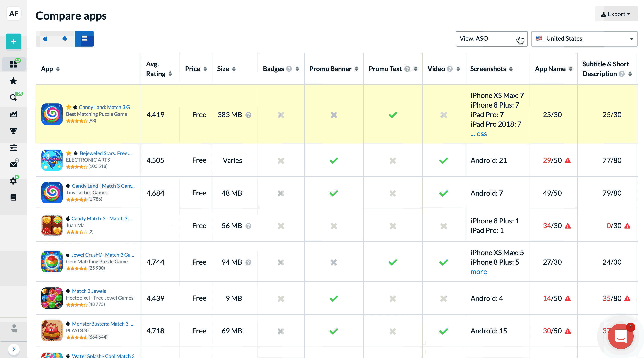644x358 pixels.
Task: Open Bejeweled Stars app link
Action: (105, 153)
